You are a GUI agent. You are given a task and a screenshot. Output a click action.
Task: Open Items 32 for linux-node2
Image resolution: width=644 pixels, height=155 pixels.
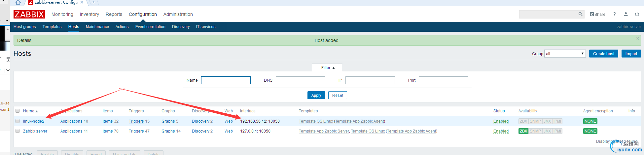(x=108, y=121)
